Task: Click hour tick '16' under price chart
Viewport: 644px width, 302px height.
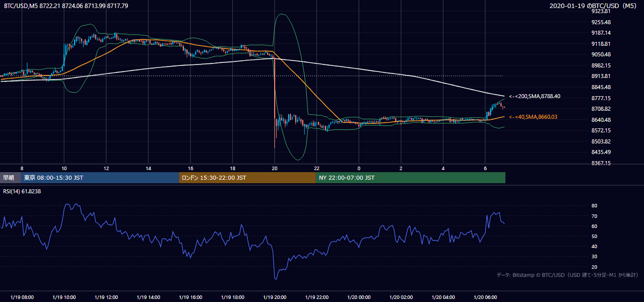Action: (190, 168)
